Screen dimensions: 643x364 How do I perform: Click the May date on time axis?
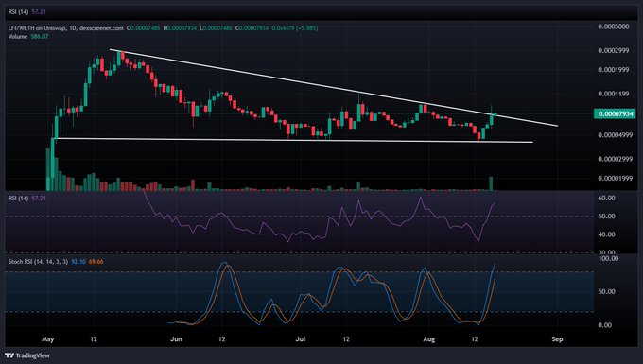coord(47,339)
